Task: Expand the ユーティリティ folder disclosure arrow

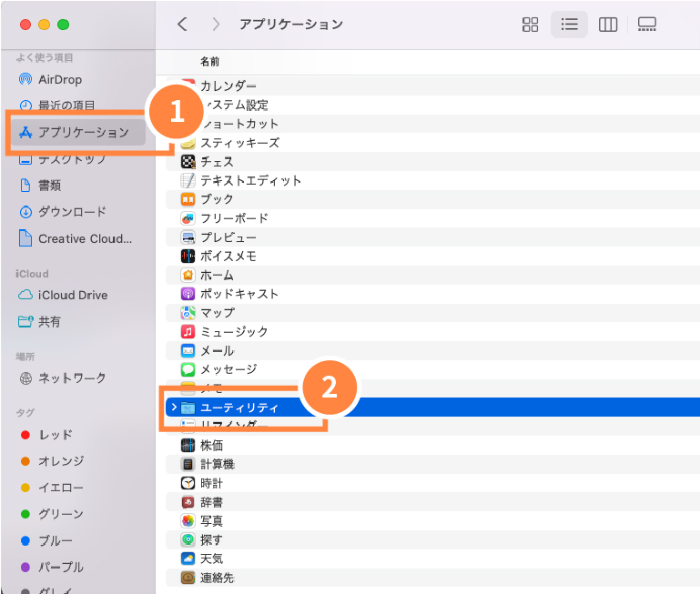Action: (174, 407)
